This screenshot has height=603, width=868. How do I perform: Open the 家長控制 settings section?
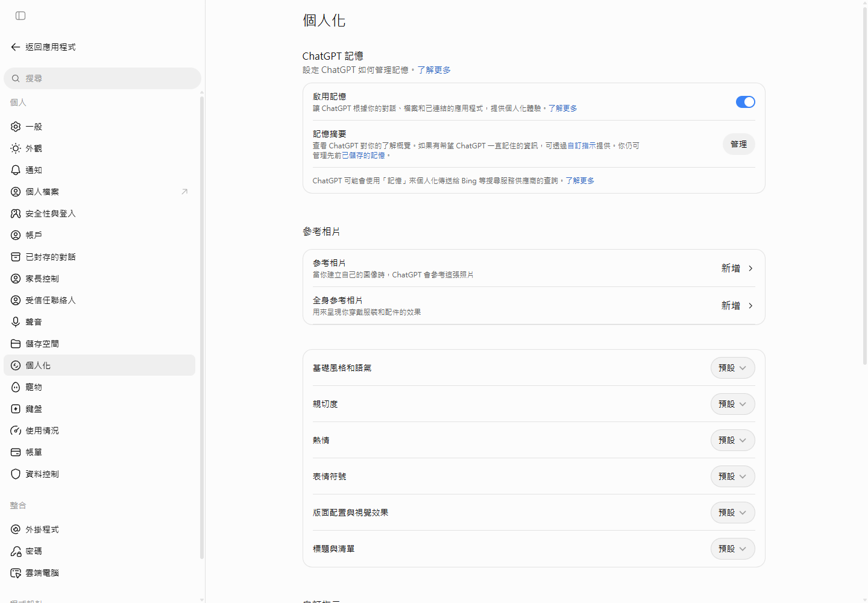point(99,279)
